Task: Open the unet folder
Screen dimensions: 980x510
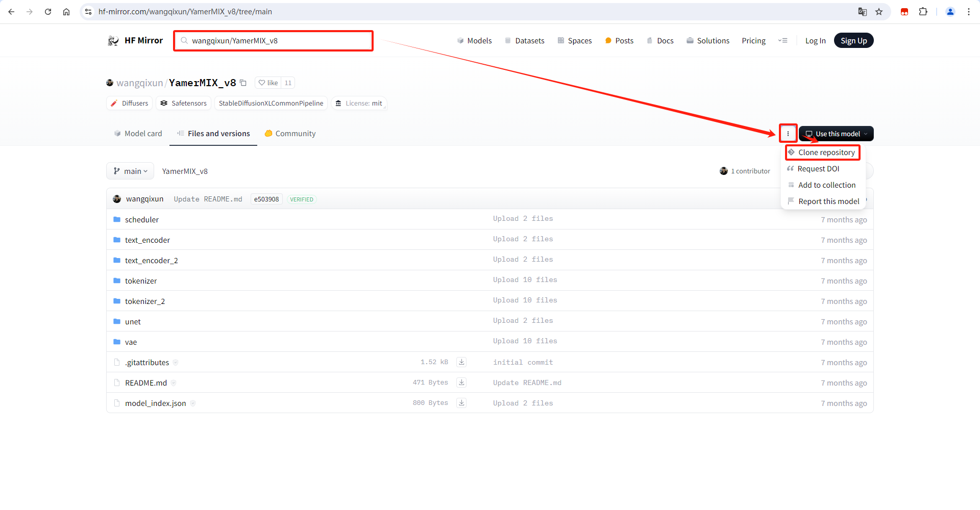Action: point(133,322)
